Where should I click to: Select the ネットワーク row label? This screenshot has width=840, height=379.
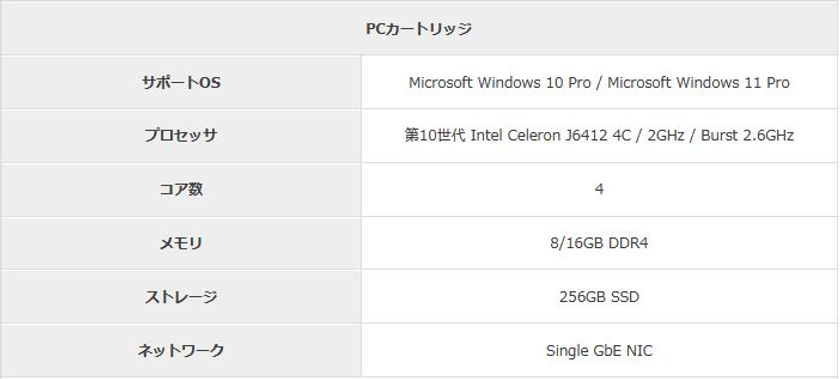181,351
